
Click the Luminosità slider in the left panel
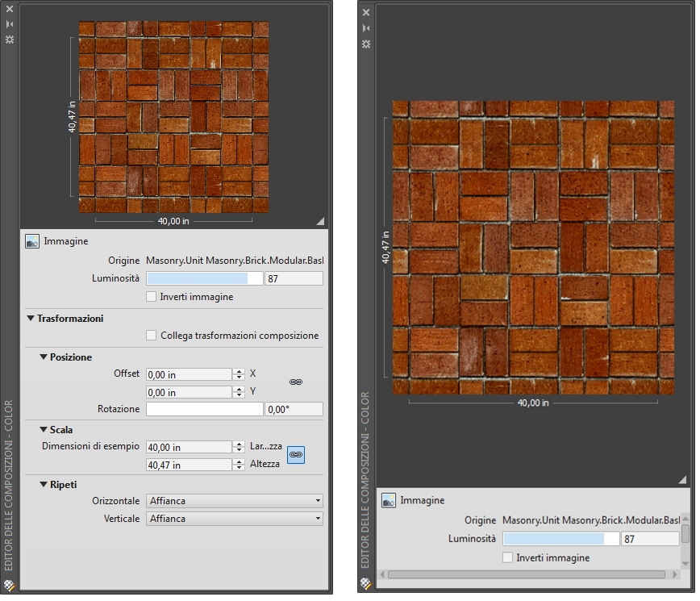[204, 278]
